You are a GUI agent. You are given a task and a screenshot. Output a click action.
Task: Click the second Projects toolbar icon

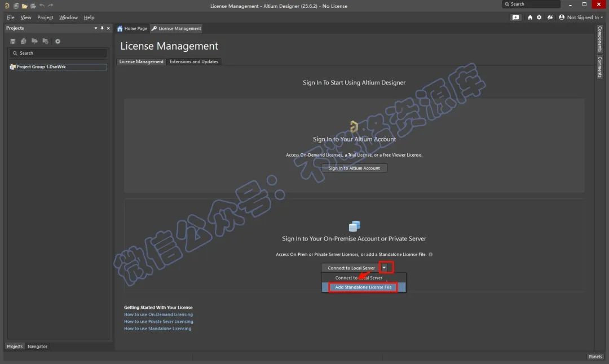tap(24, 41)
